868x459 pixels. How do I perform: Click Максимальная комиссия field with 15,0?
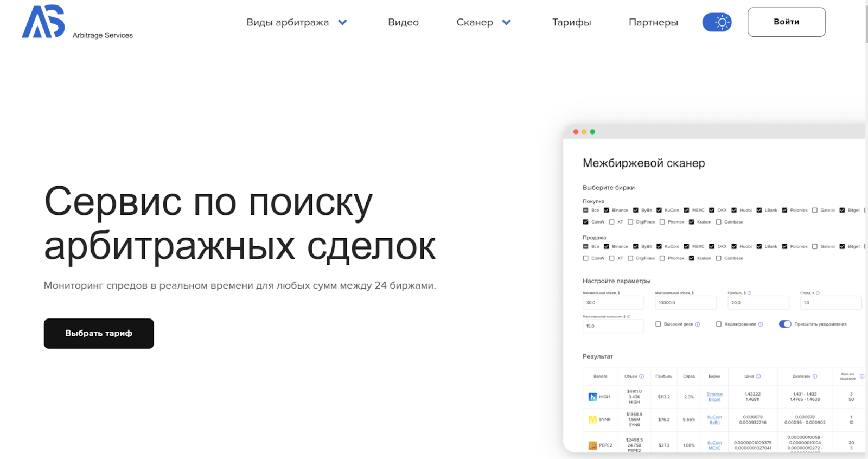[613, 326]
